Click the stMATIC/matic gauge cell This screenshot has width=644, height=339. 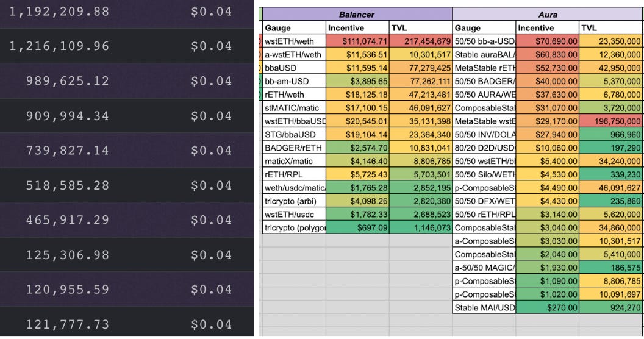294,108
